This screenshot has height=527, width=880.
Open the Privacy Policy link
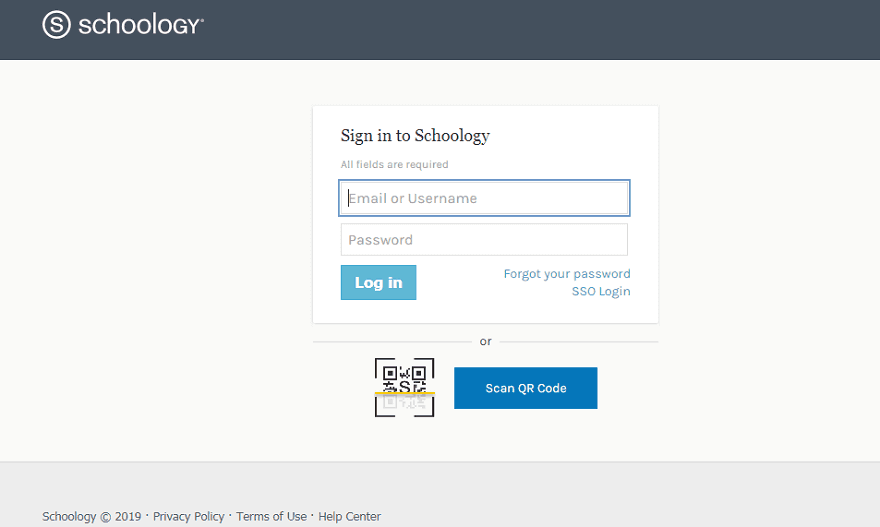(188, 517)
